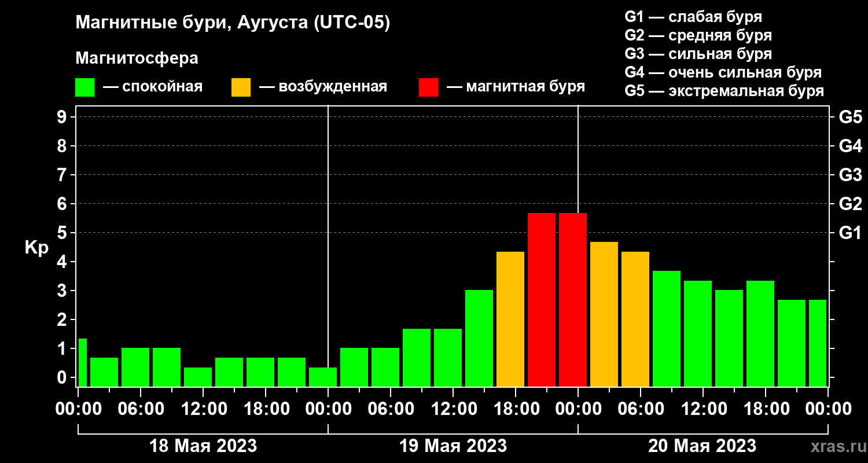Click the '12:00' time label of 20 Мая
Screen dimensions: 868x463
click(x=703, y=409)
